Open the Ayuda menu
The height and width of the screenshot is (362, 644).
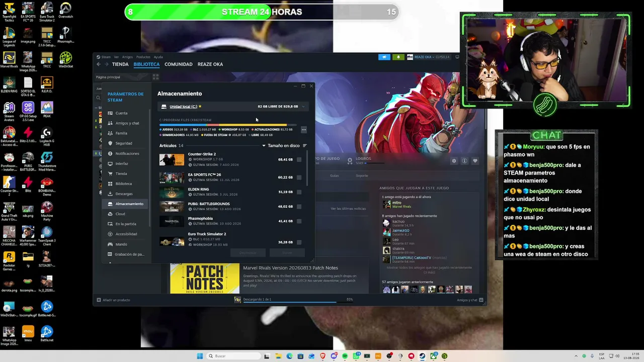pos(158,57)
